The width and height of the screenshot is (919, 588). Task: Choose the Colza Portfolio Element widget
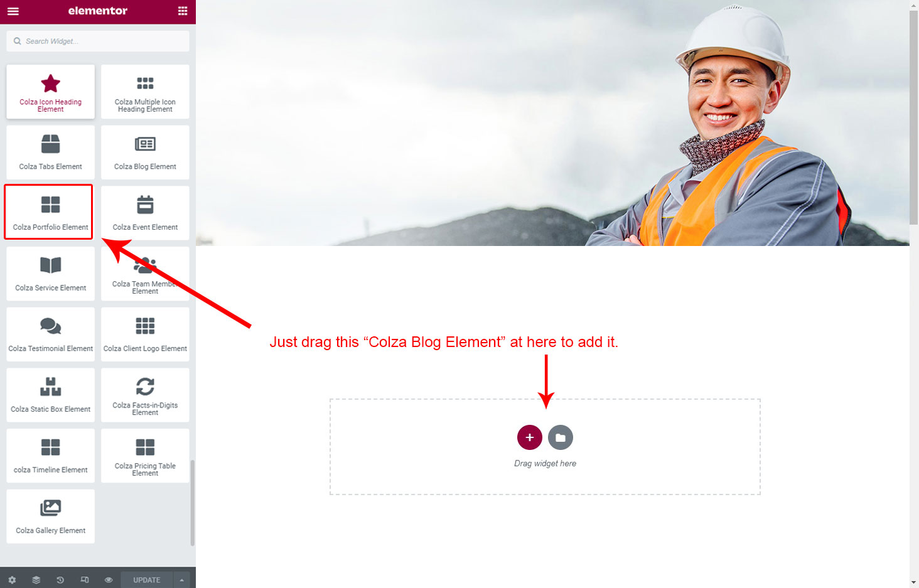coord(51,213)
